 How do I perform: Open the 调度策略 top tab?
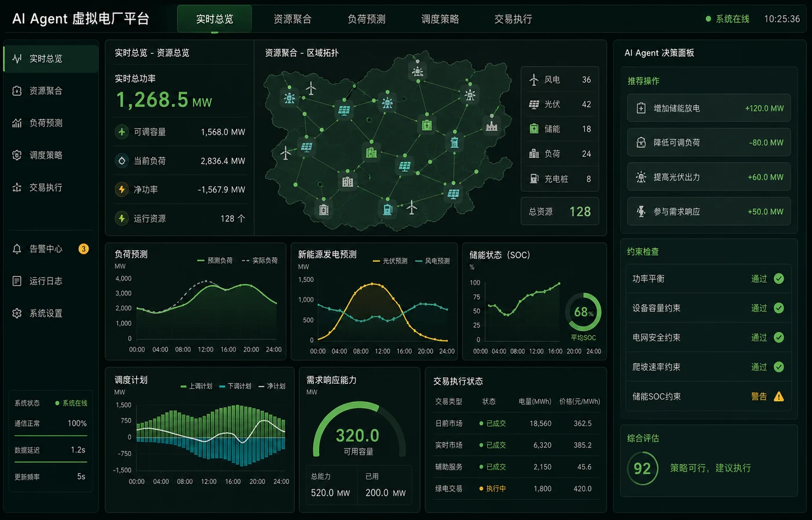pyautogui.click(x=440, y=19)
